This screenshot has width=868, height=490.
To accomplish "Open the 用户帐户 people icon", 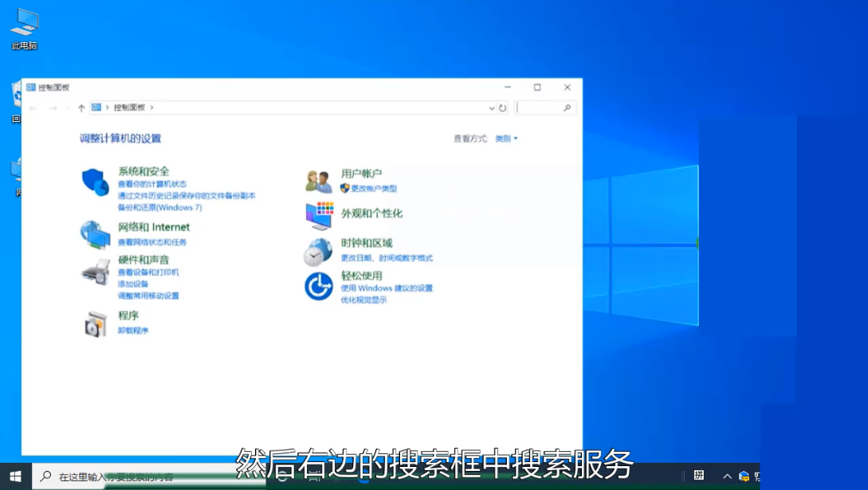I will pyautogui.click(x=318, y=182).
